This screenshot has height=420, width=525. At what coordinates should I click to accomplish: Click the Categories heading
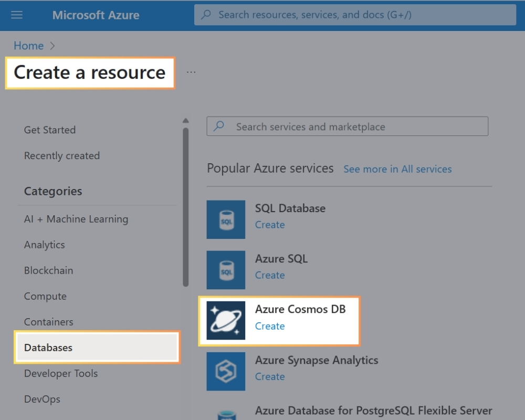53,191
